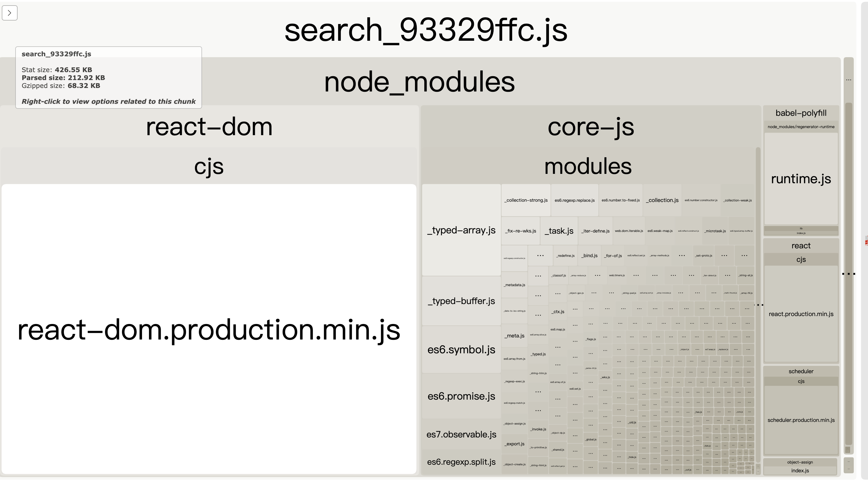
Task: Click the cjs folder under scheduler
Action: pyautogui.click(x=801, y=381)
